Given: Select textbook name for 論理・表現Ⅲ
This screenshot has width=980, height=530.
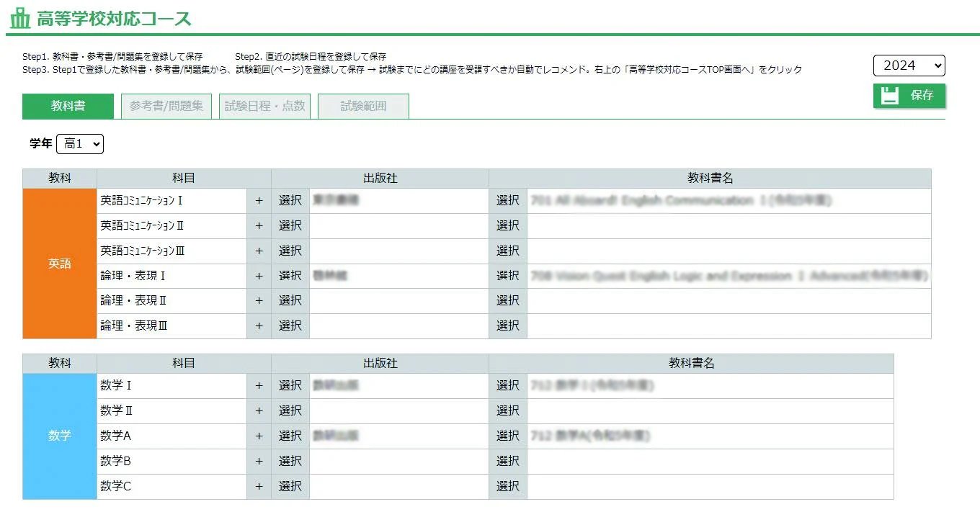Looking at the screenshot, I should tap(508, 326).
